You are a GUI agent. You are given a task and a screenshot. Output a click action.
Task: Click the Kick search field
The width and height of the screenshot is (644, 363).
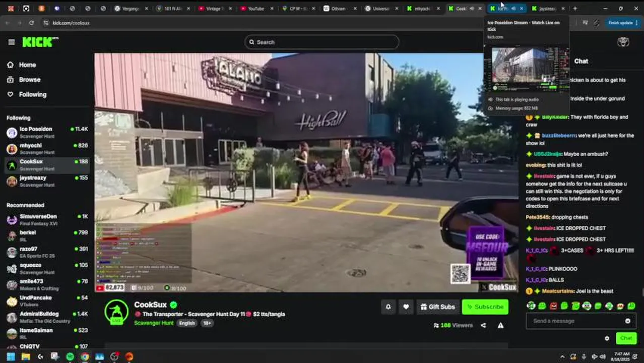coord(322,42)
